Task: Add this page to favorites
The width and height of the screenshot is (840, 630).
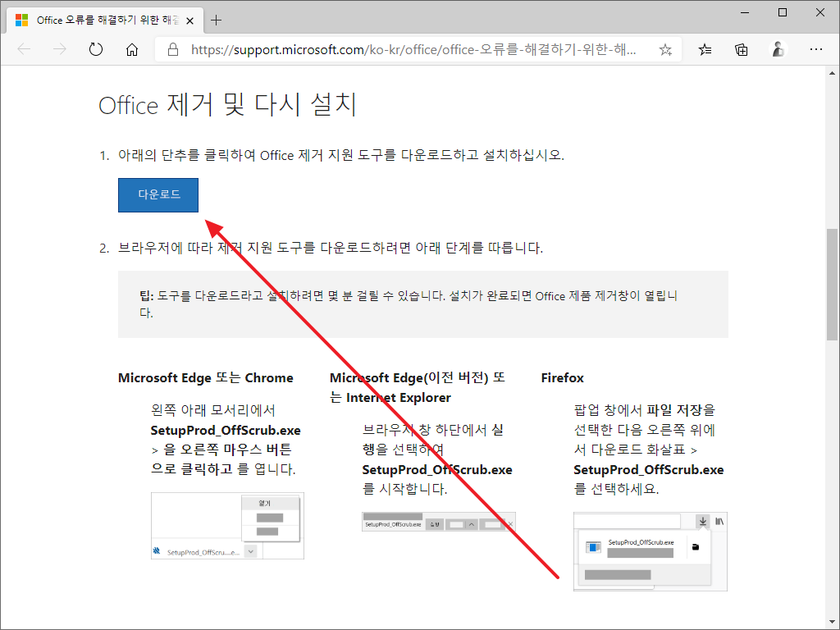Action: tap(666, 49)
